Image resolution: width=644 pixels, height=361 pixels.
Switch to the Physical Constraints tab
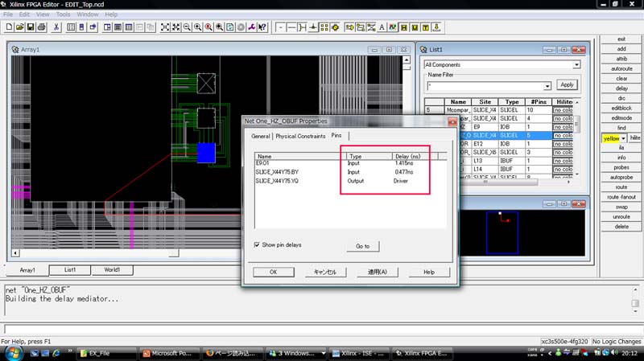coord(300,136)
